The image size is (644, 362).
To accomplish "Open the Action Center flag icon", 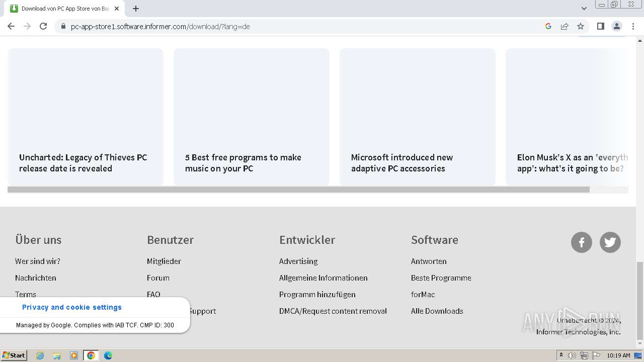I will tap(596, 355).
